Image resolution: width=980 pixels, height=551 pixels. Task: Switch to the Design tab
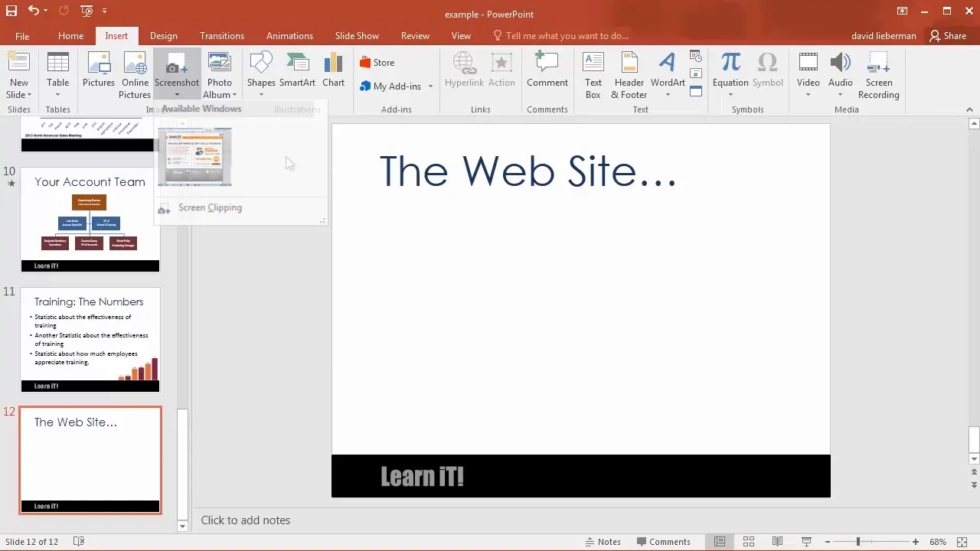pyautogui.click(x=163, y=36)
